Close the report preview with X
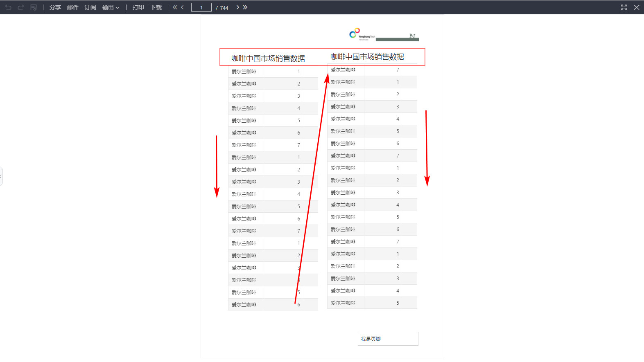Image resolution: width=644 pixels, height=362 pixels. point(637,7)
